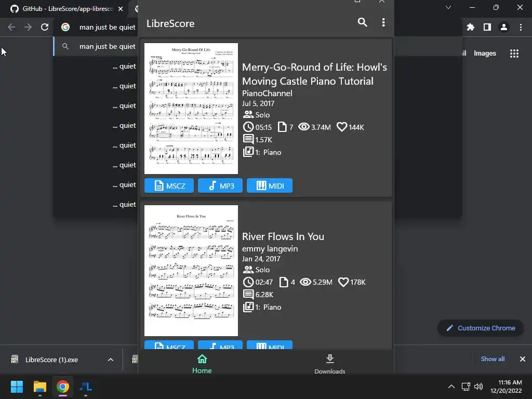Open LibreScore (1).exe downloaded file
Viewport: 532px width, 399px height.
tap(51, 360)
